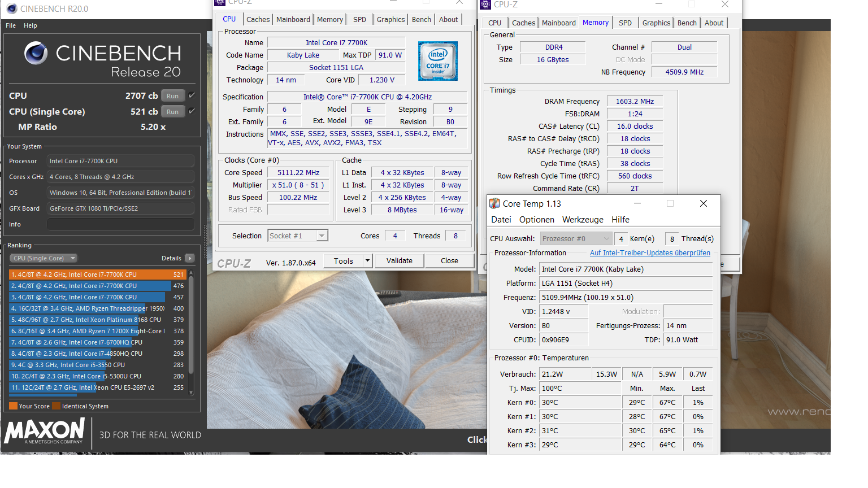Switch to SPD tab in right CPU-Z
The width and height of the screenshot is (868, 488).
(x=625, y=23)
